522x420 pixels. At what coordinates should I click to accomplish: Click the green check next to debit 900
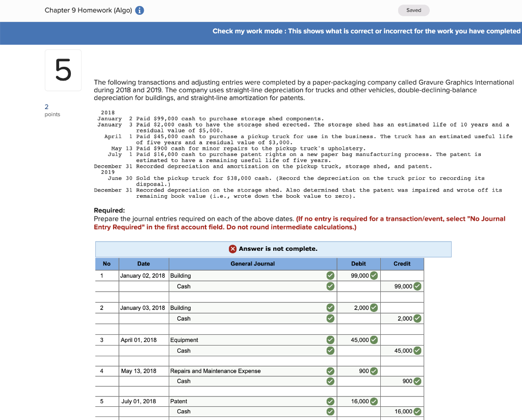[374, 371]
